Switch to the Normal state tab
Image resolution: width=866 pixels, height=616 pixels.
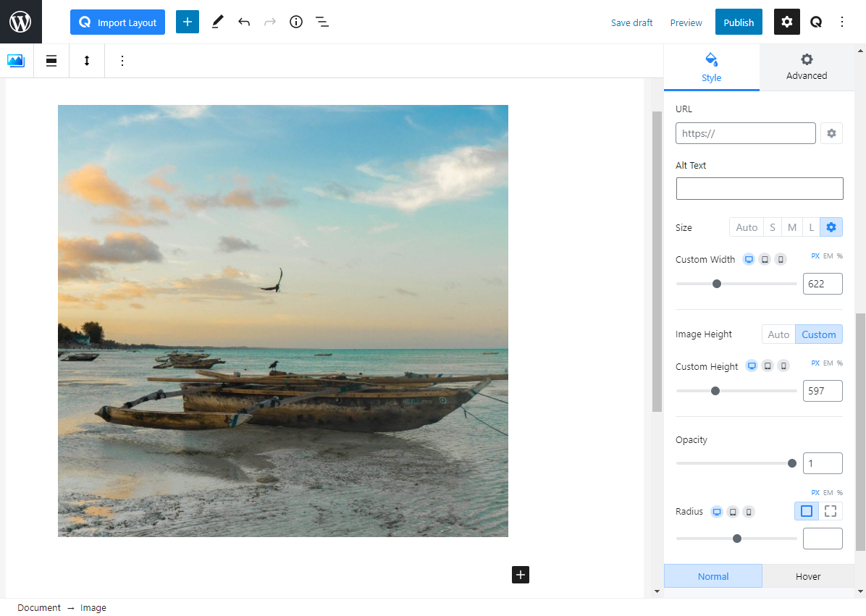coord(713,576)
